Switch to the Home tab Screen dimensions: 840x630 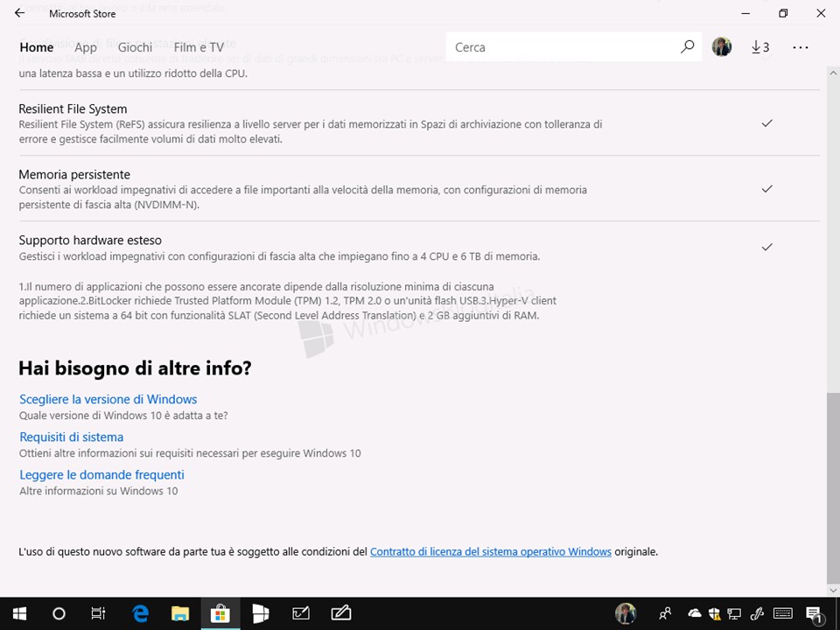coord(37,47)
